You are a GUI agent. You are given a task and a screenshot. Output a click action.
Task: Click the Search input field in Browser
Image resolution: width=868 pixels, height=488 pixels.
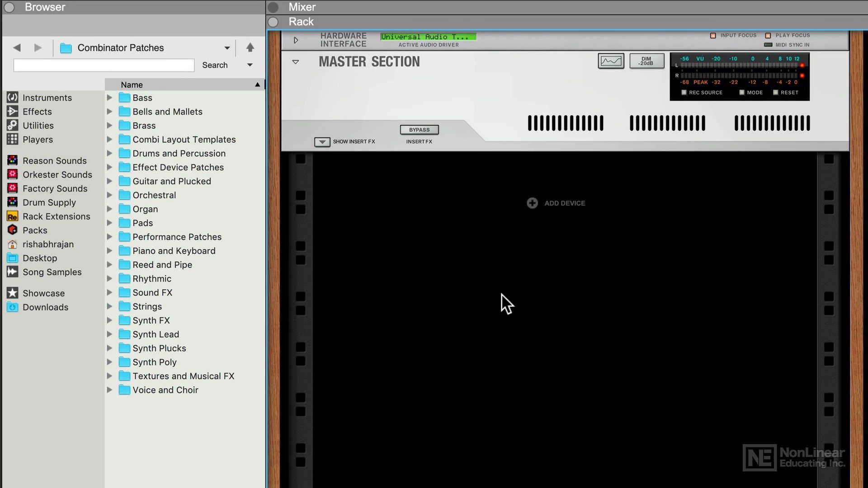coord(104,65)
